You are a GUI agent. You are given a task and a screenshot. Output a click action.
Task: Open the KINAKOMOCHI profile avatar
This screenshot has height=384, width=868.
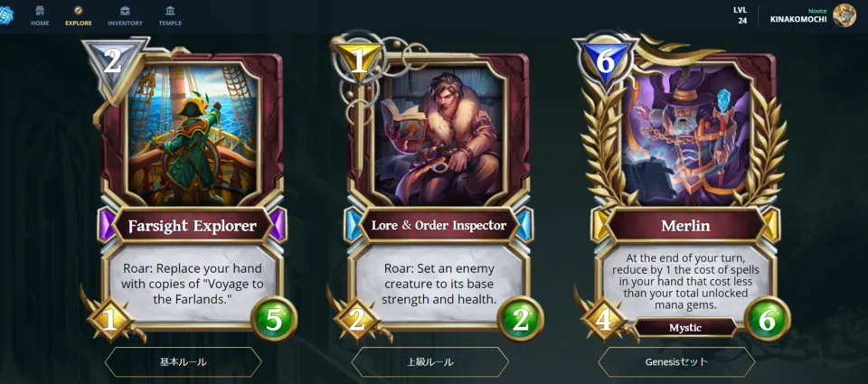pyautogui.click(x=844, y=15)
